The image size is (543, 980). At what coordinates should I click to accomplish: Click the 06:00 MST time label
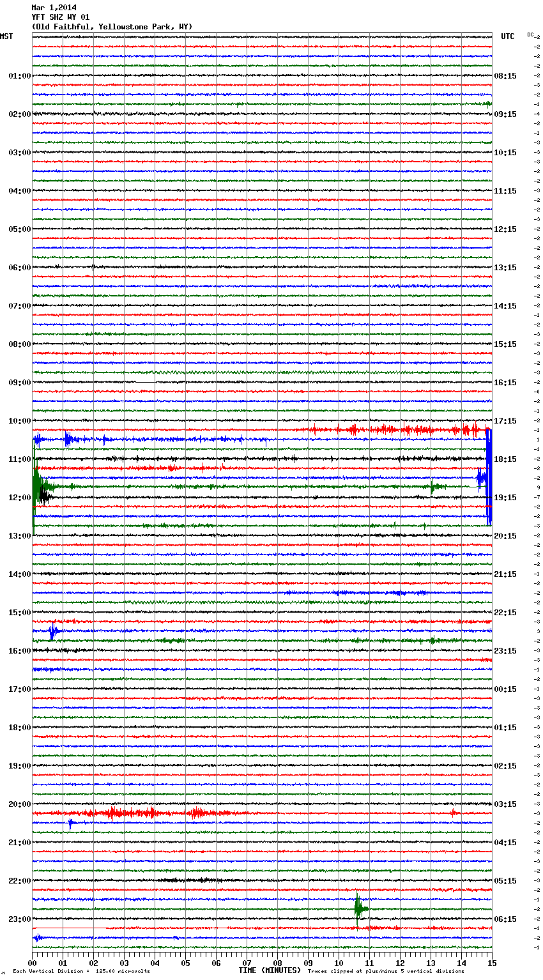20,268
